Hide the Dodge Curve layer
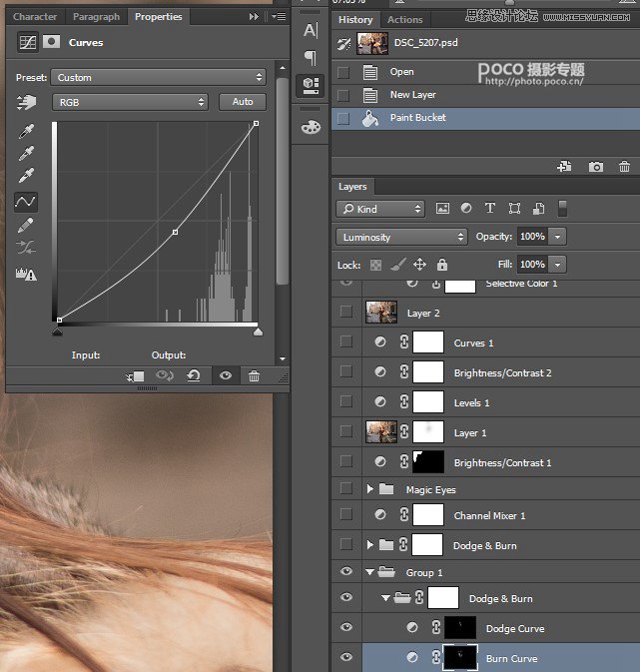Viewport: 640px width, 672px height. point(346,627)
